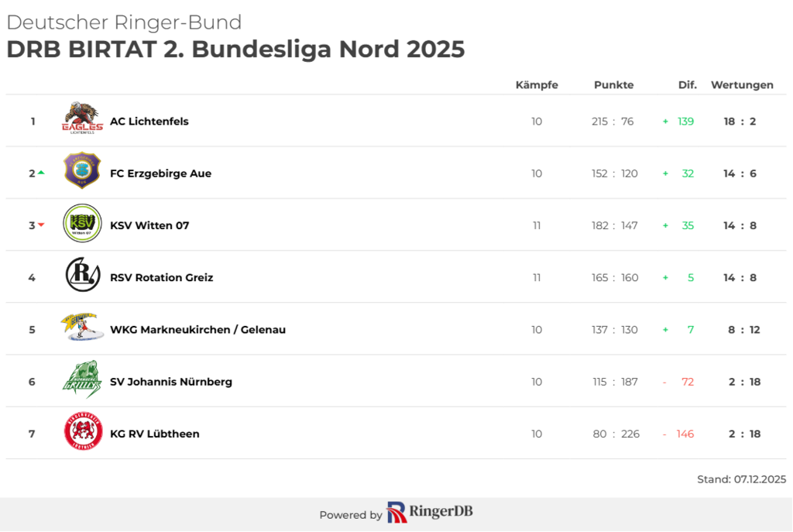This screenshot has width=793, height=532.
Task: Click the Punkte column header
Action: pyautogui.click(x=614, y=85)
